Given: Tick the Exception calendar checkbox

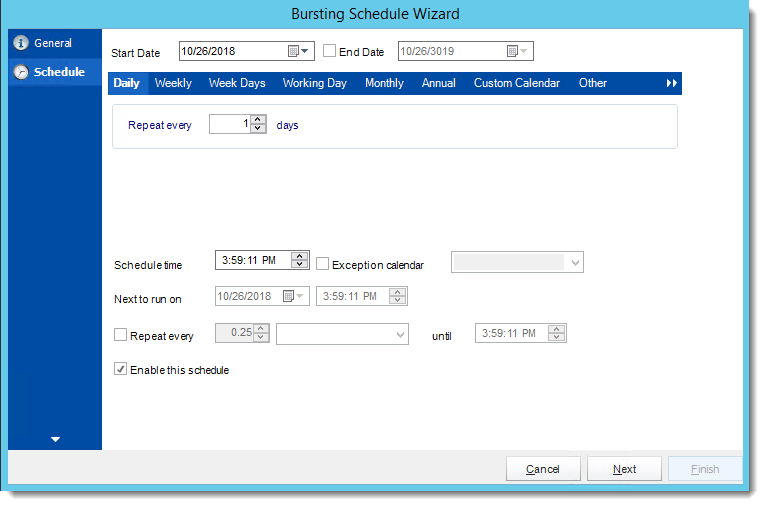Looking at the screenshot, I should coord(323,264).
